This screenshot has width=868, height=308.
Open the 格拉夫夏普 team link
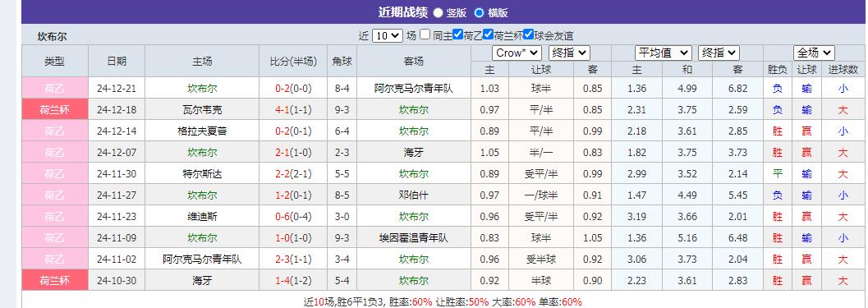tap(202, 131)
